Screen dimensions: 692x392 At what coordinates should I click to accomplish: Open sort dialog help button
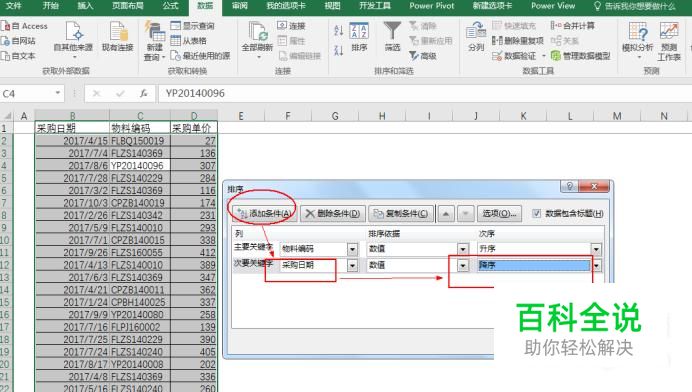[x=569, y=186]
